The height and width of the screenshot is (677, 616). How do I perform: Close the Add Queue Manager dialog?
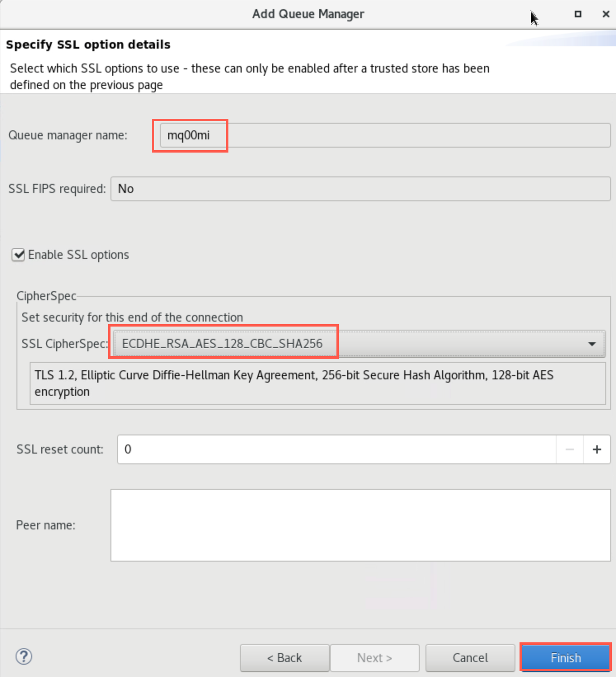(x=606, y=14)
